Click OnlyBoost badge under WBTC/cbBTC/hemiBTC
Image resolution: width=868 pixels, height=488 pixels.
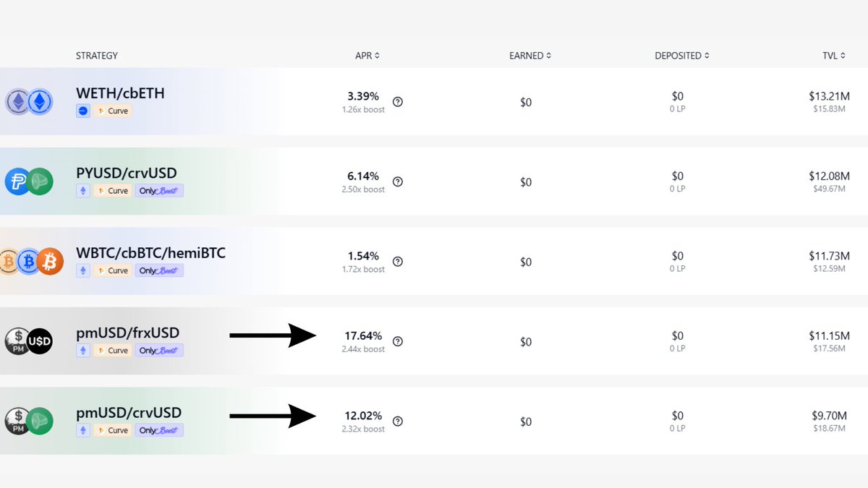[159, 270]
